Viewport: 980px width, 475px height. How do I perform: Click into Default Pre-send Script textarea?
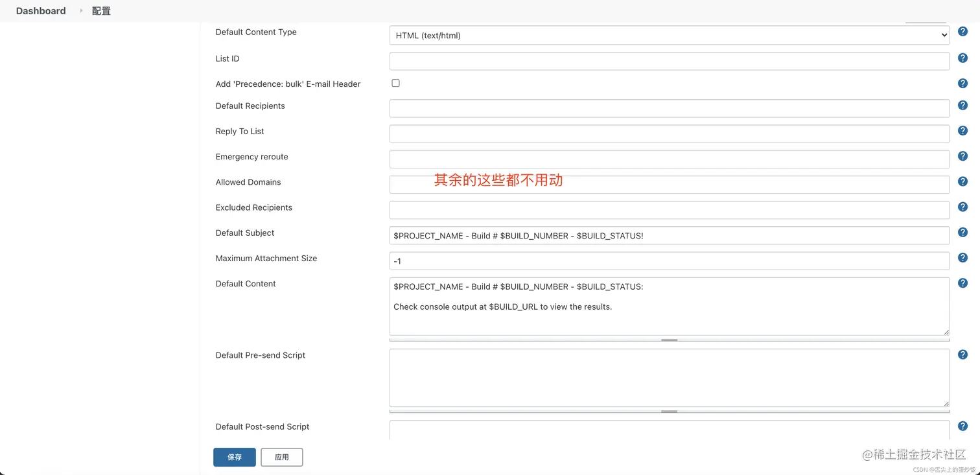pyautogui.click(x=670, y=378)
